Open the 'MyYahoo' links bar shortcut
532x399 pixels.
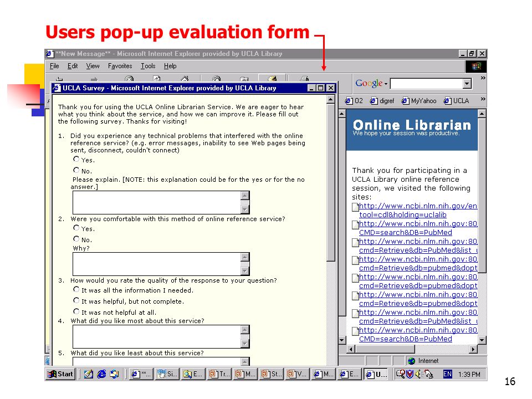(x=419, y=101)
